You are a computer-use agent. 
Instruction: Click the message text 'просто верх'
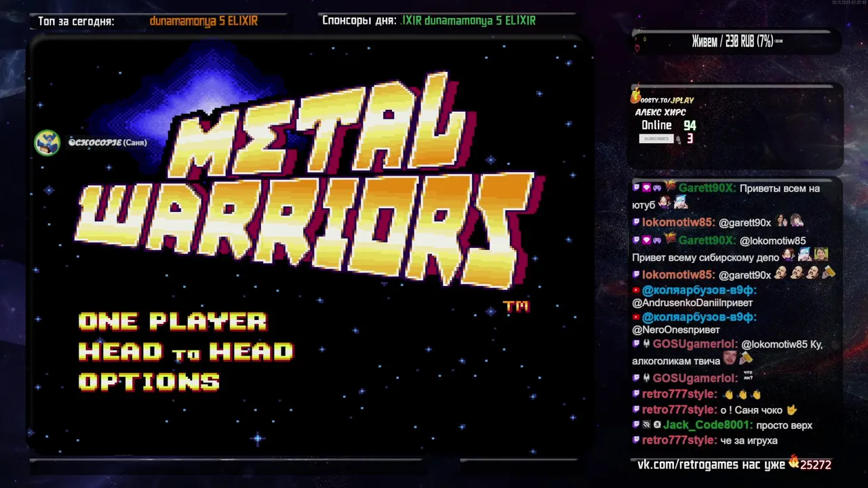point(784,426)
